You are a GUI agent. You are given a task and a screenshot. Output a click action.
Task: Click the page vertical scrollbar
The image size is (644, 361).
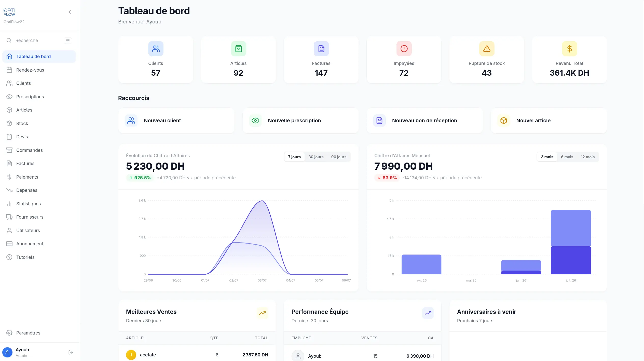tap(643, 102)
